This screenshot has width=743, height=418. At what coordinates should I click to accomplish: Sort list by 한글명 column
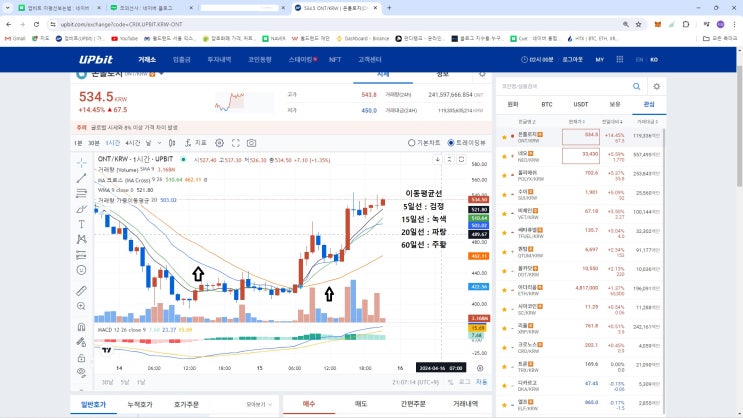[x=527, y=122]
